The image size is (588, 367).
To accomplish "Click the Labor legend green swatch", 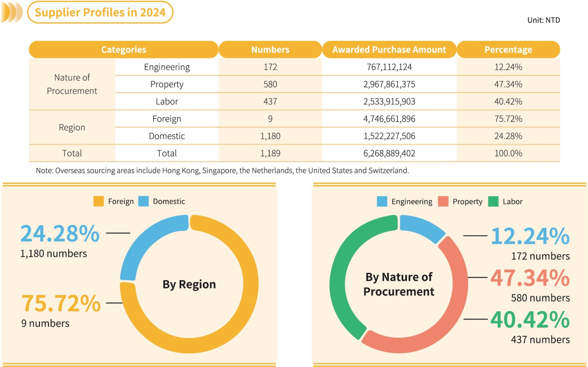I will coord(493,201).
